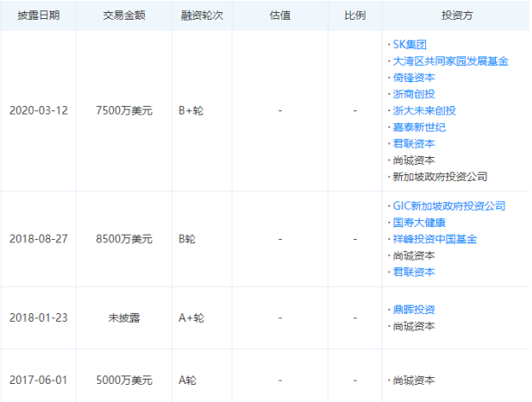This screenshot has height=402, width=532.
Task: Click the 融资轮次 column header
Action: (x=202, y=16)
